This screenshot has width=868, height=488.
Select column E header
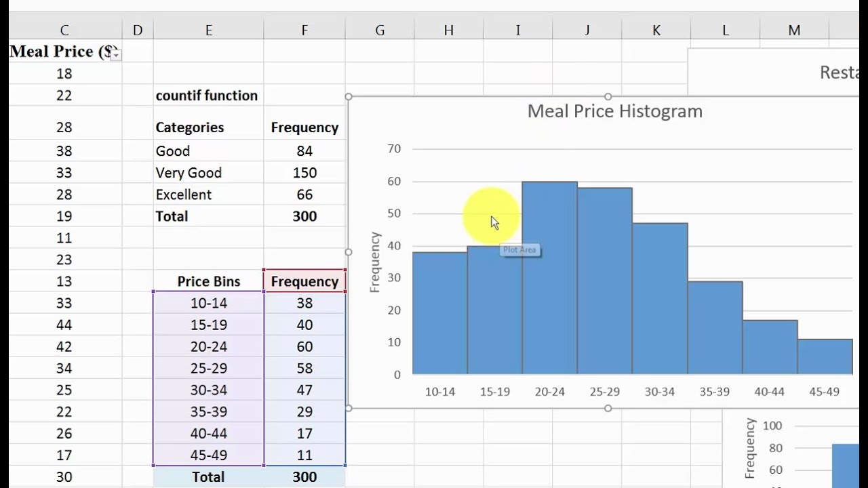(208, 30)
